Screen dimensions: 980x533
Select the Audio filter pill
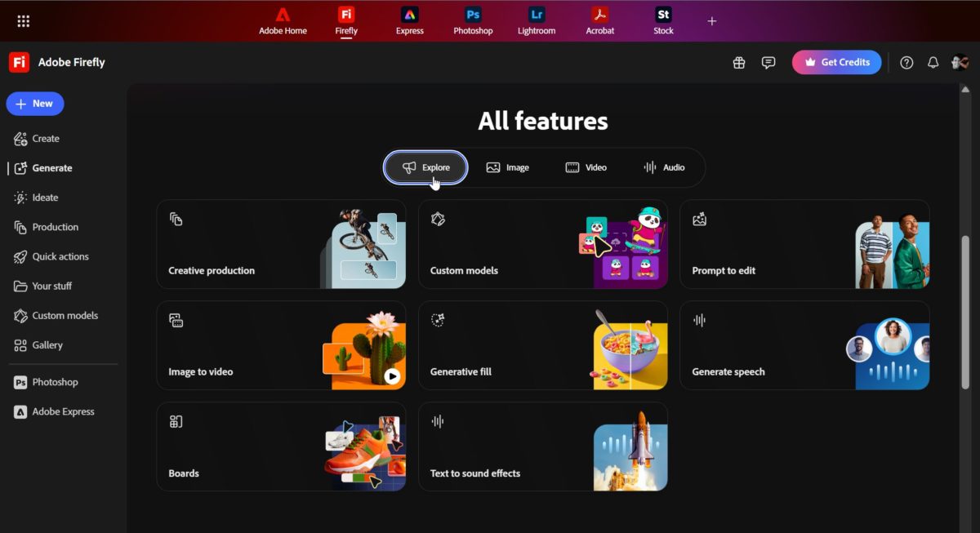(x=665, y=167)
